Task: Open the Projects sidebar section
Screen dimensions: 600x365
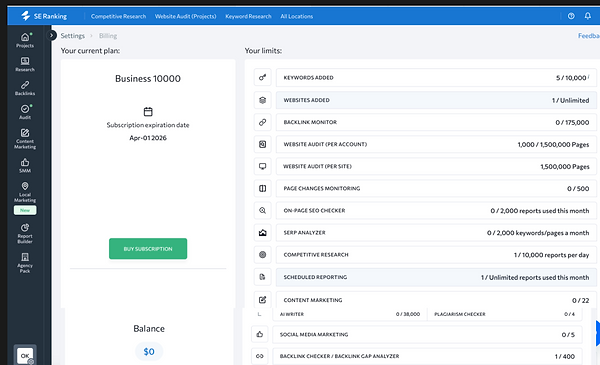Action: click(25, 40)
